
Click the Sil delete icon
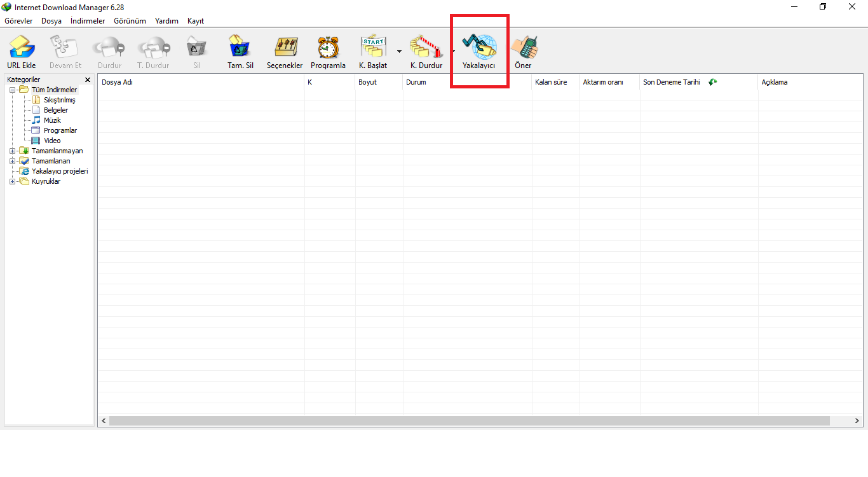point(196,48)
